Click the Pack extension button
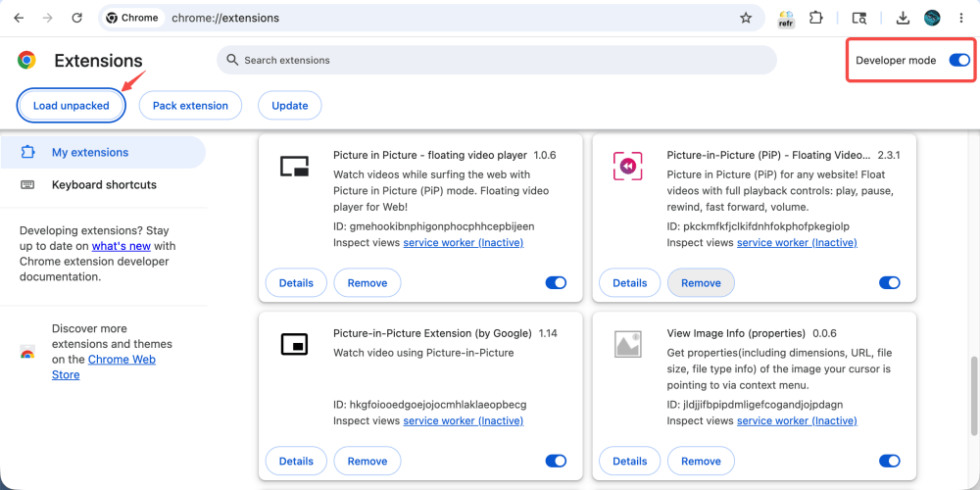The width and height of the screenshot is (980, 490). tap(191, 106)
